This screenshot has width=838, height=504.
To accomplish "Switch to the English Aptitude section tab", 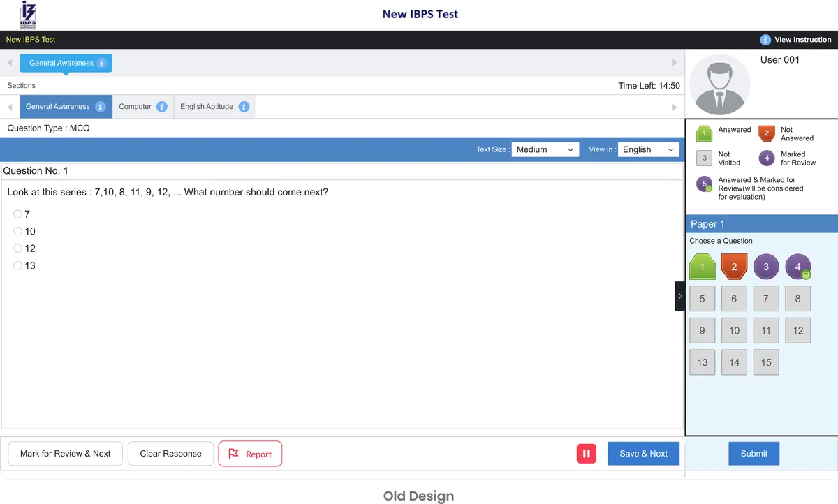I will [214, 107].
